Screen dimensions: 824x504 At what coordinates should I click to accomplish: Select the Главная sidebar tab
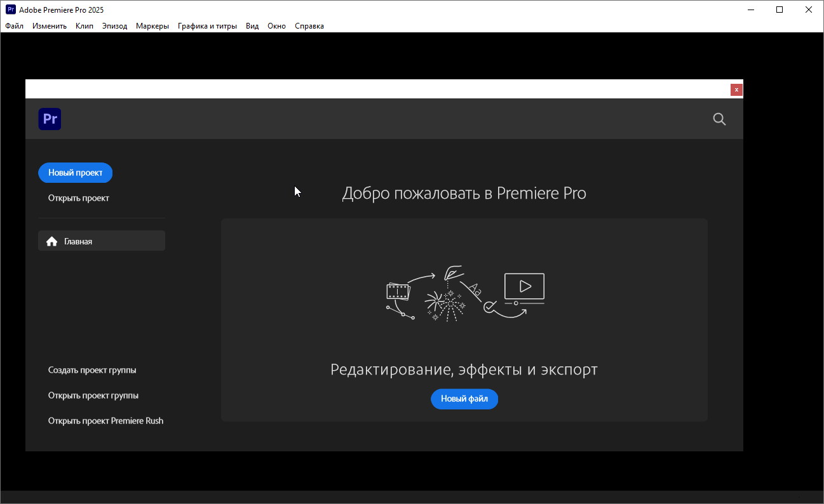coord(102,241)
